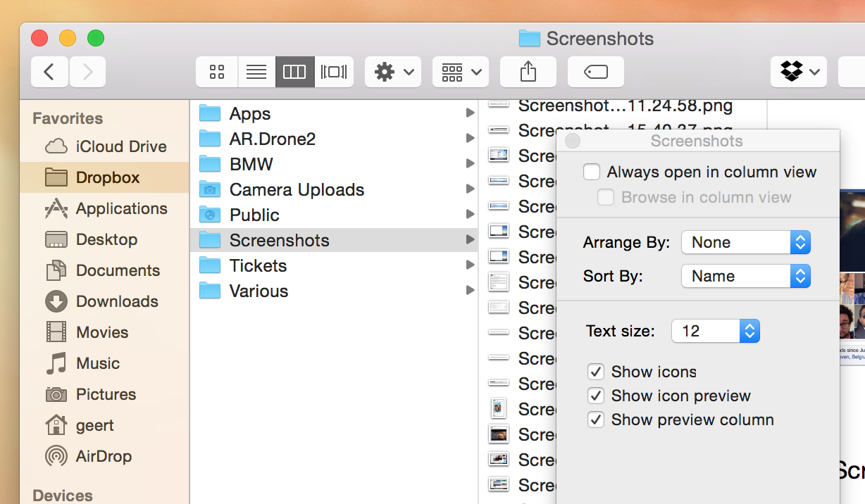Switch to icon view in the toolbar
The height and width of the screenshot is (504, 865).
[x=217, y=72]
